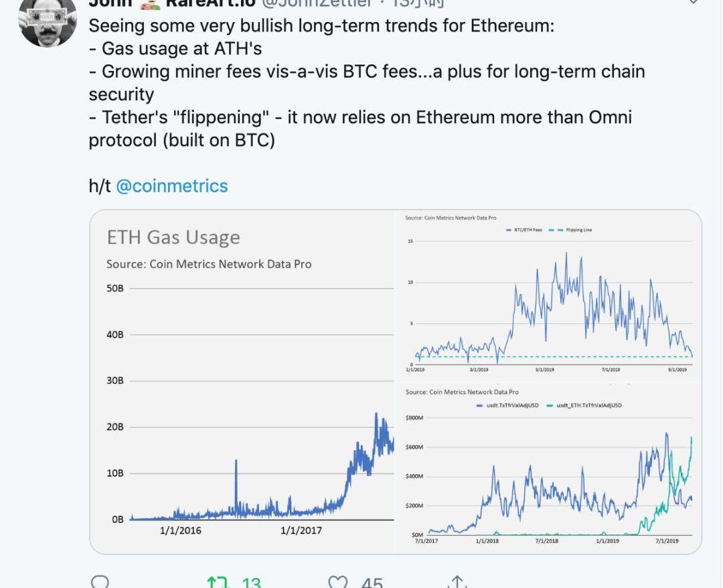723x588 pixels.
Task: Click the retweet count number 13
Action: pyautogui.click(x=250, y=583)
